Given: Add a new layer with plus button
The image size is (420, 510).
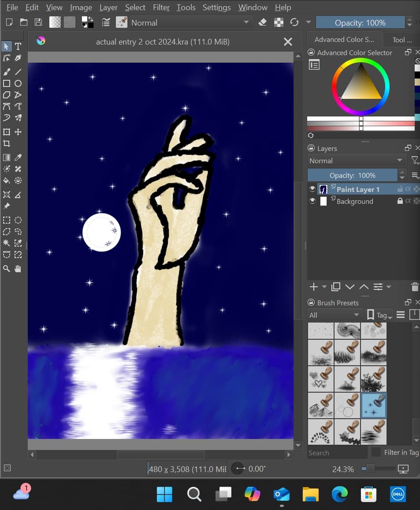Looking at the screenshot, I should [x=313, y=287].
